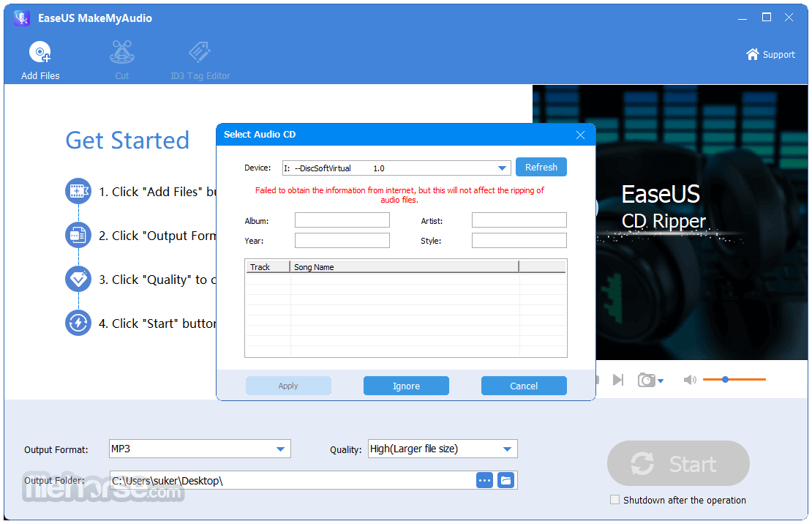Maximize the MakeMyAudio window
This screenshot has height=524, width=812.
(767, 17)
